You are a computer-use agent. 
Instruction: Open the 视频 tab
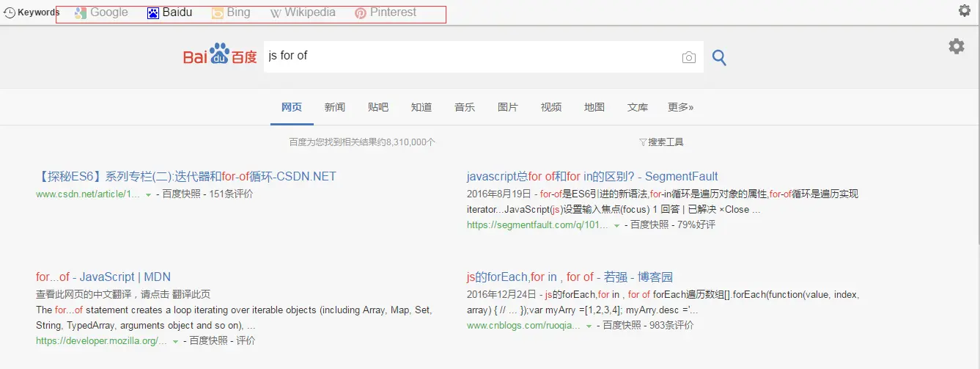click(551, 107)
